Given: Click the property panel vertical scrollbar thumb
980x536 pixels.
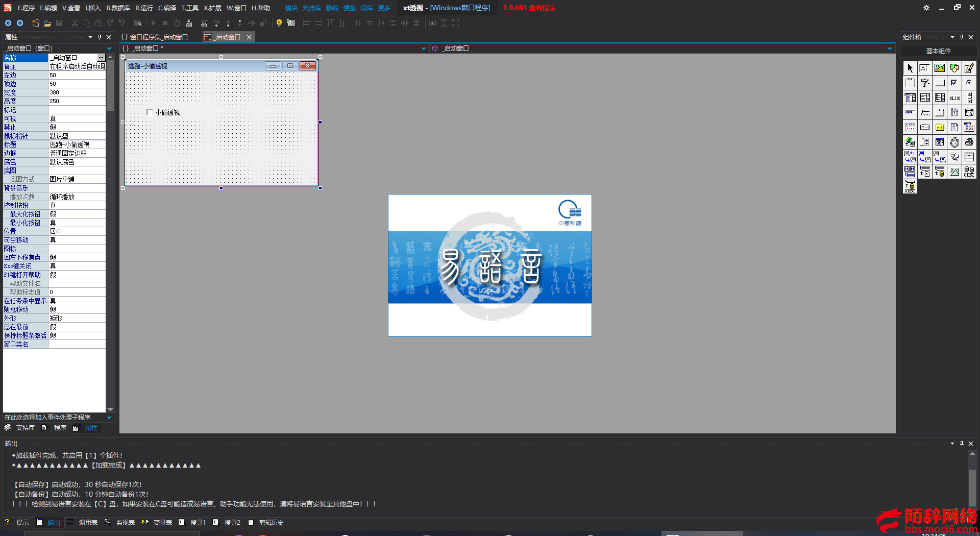Looking at the screenshot, I should click(110, 86).
